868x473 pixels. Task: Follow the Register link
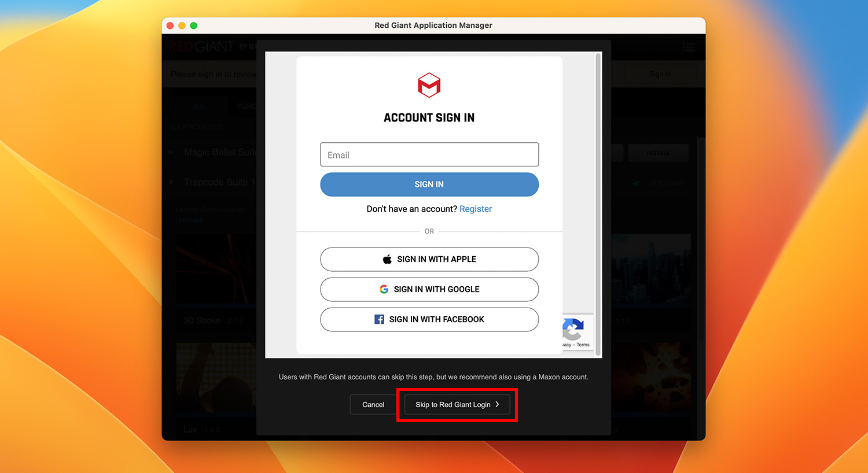(475, 209)
